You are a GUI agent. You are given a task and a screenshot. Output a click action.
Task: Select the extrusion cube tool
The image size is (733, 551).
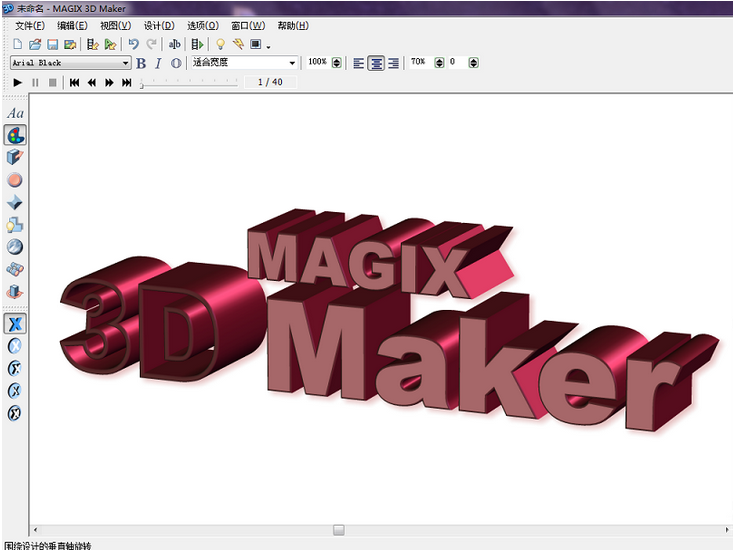[15, 157]
